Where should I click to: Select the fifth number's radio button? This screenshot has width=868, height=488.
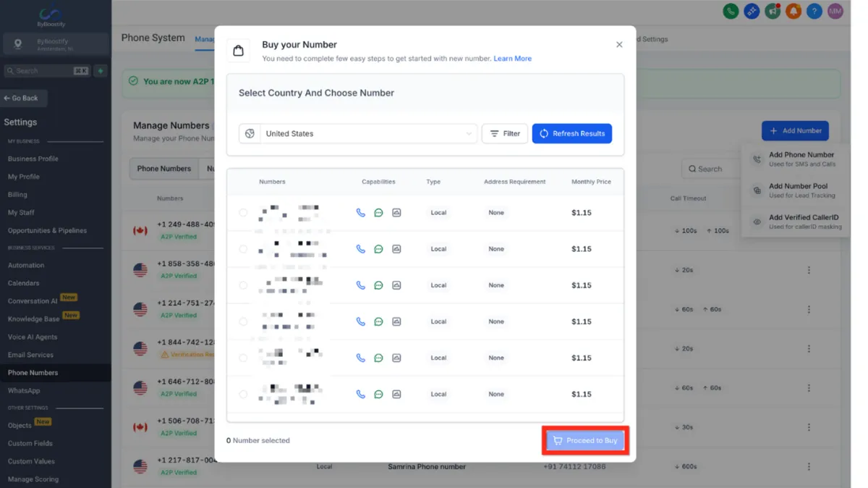point(243,358)
